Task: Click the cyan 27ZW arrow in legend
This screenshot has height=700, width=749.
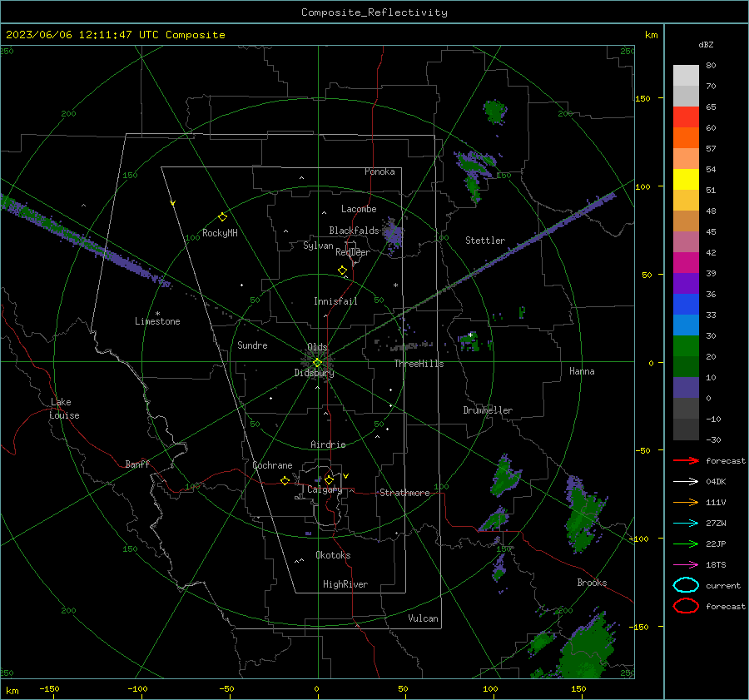Action: [686, 524]
